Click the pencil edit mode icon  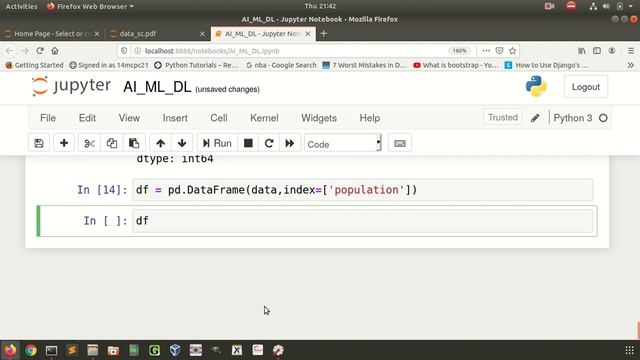(535, 118)
